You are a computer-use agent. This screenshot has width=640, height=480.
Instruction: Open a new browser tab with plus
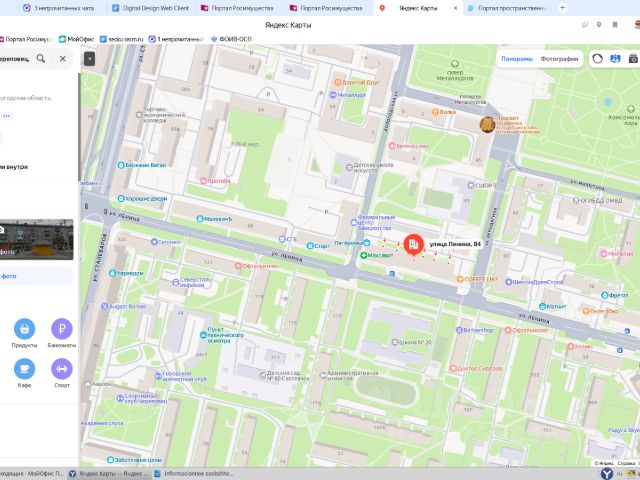click(562, 7)
